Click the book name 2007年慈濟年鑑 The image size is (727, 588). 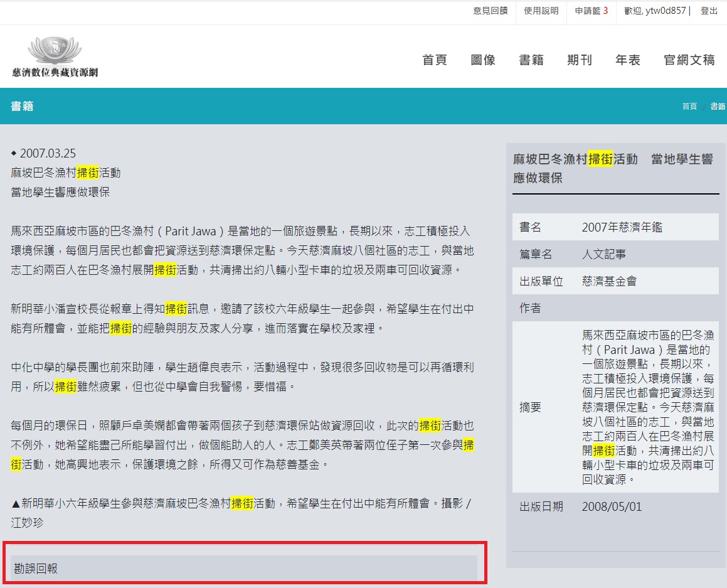622,227
